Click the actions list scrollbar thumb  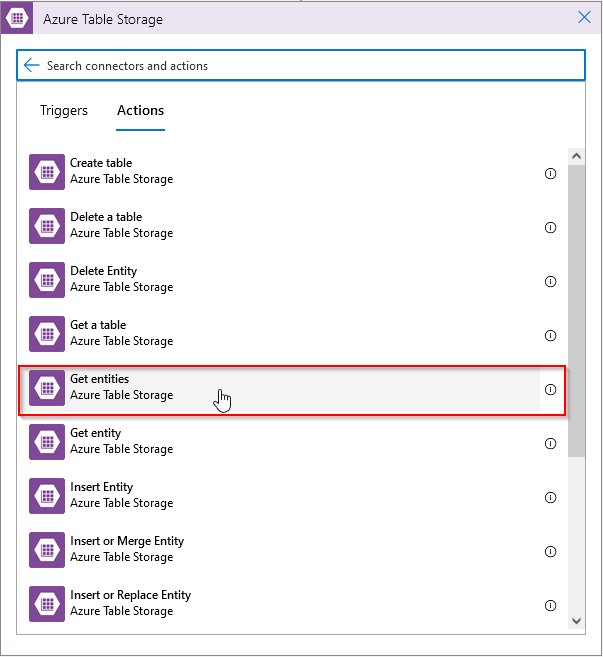click(577, 310)
